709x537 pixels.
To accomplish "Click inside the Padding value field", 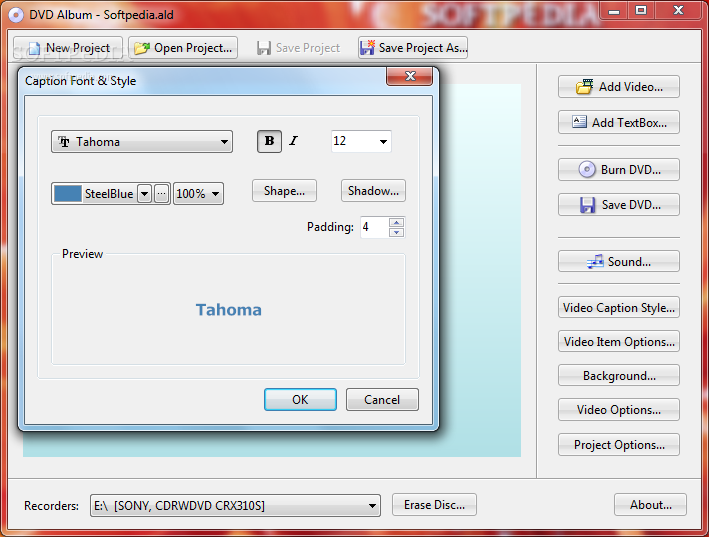I will click(374, 227).
